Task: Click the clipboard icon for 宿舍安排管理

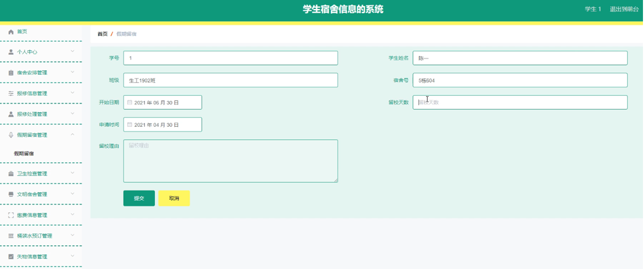Action: [11, 73]
